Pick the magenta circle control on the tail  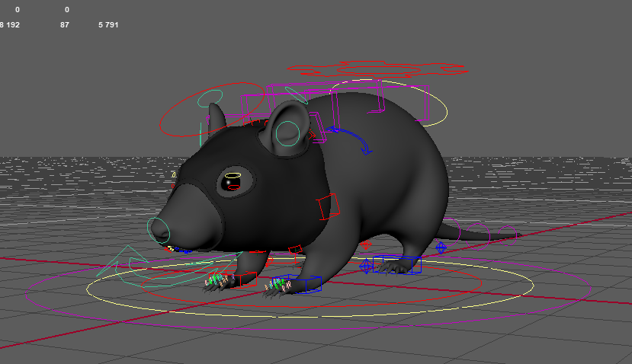497,231
